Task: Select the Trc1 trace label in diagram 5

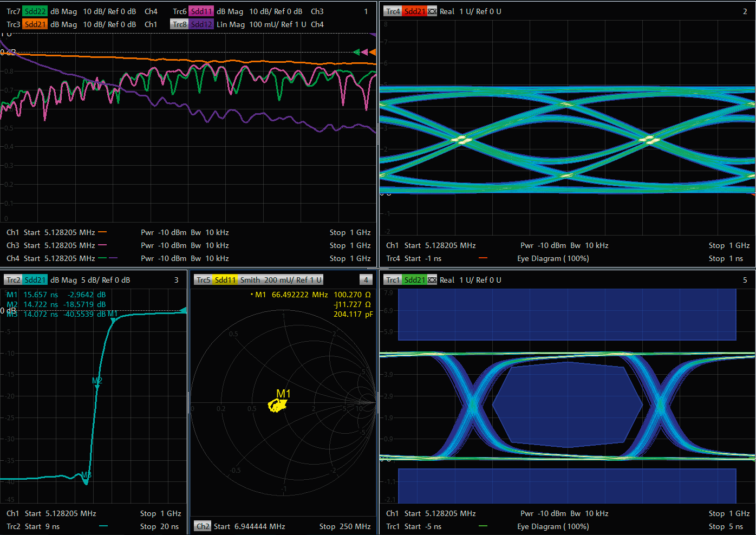Action: (393, 280)
